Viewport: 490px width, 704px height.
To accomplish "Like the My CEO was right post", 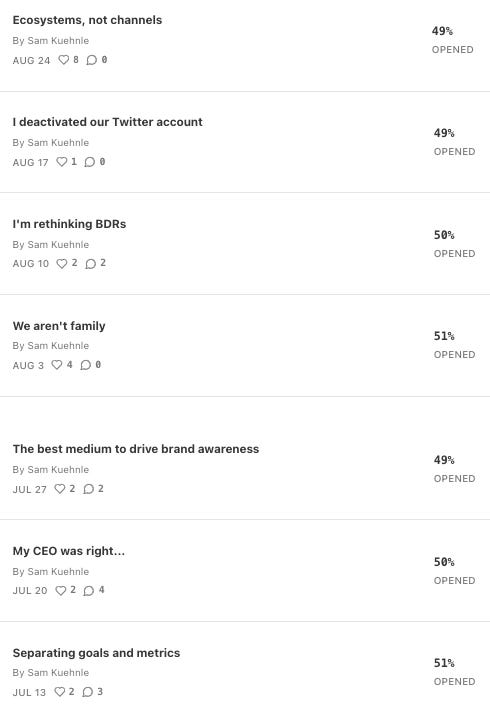I will 61,590.
